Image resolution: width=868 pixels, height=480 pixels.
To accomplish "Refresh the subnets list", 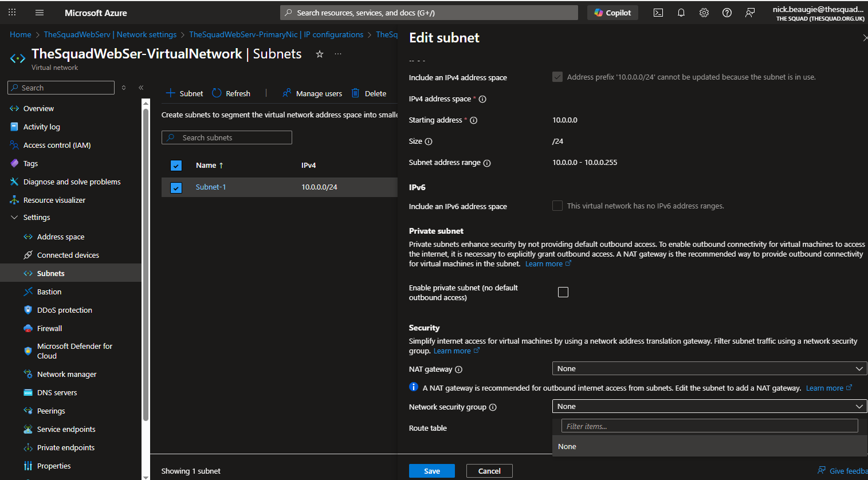I will 231,93.
